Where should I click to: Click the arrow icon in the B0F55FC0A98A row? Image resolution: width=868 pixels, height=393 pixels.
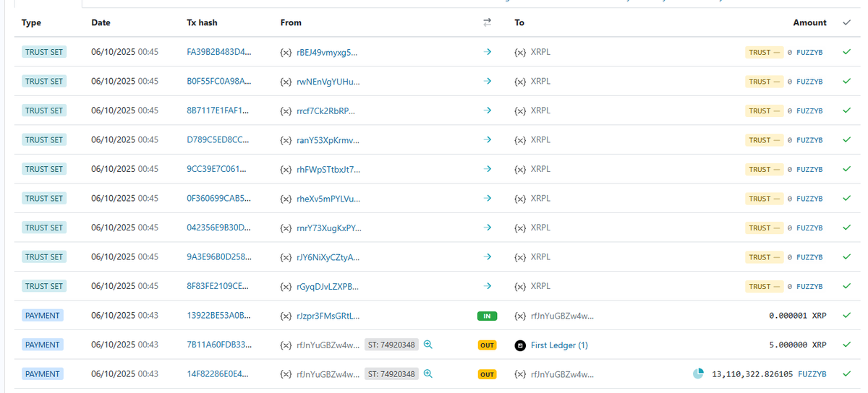point(487,81)
